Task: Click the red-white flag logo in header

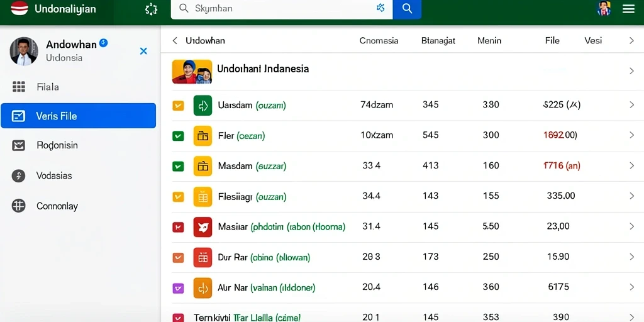Action: pos(19,8)
